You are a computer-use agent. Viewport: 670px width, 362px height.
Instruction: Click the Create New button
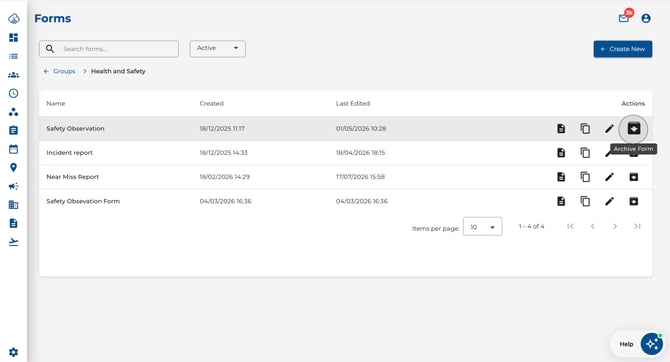(x=623, y=49)
